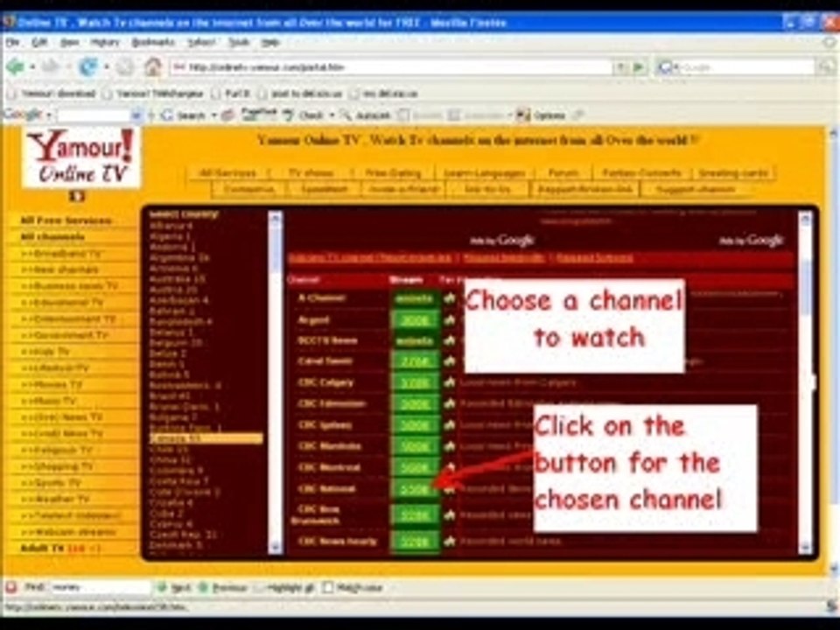The height and width of the screenshot is (630, 840).
Task: Click the Google toolbar Search button
Action: pyautogui.click(x=183, y=115)
